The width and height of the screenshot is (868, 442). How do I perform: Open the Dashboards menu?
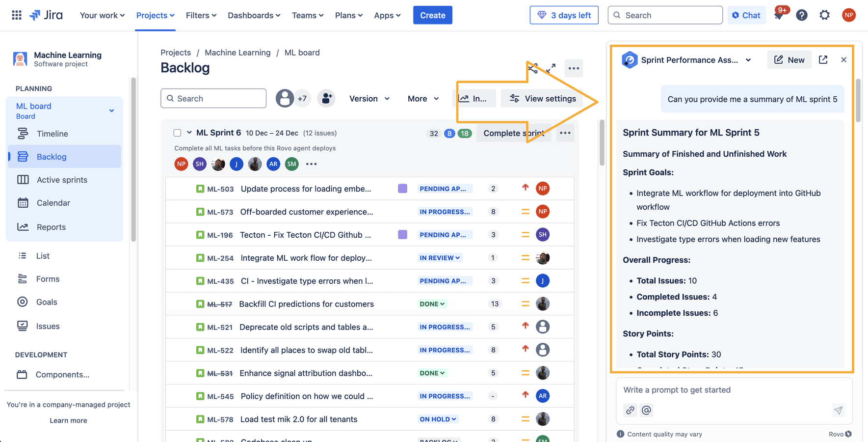(x=254, y=15)
